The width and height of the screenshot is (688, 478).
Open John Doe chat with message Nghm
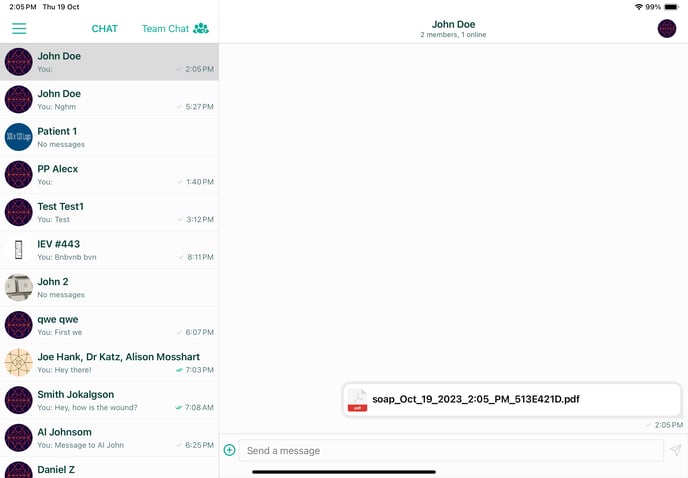coord(109,100)
